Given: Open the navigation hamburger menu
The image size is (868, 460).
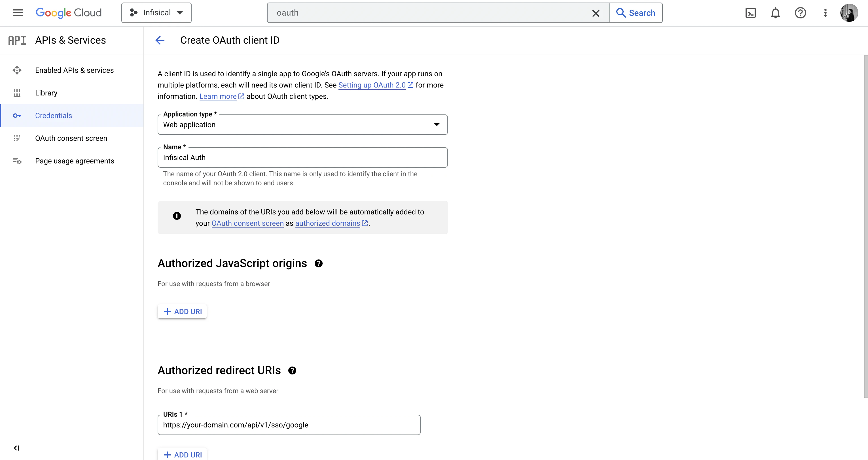Looking at the screenshot, I should (18, 13).
